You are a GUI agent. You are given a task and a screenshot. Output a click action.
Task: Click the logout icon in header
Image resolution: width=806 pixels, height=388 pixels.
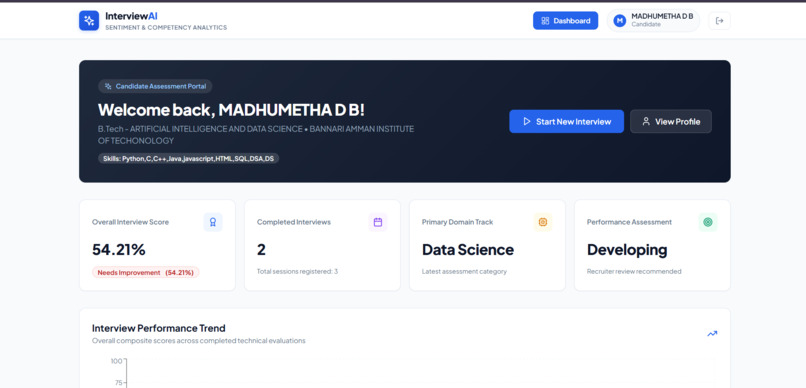720,21
